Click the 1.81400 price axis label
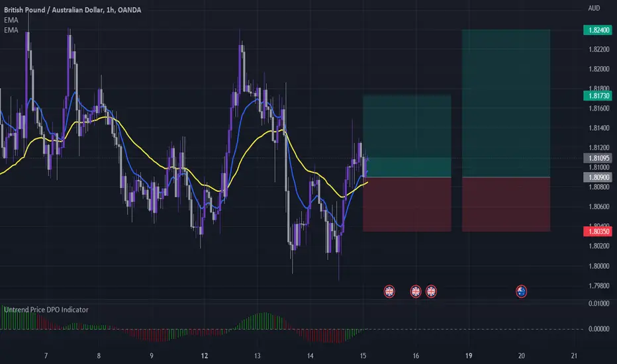The image size is (617, 364). 599,128
